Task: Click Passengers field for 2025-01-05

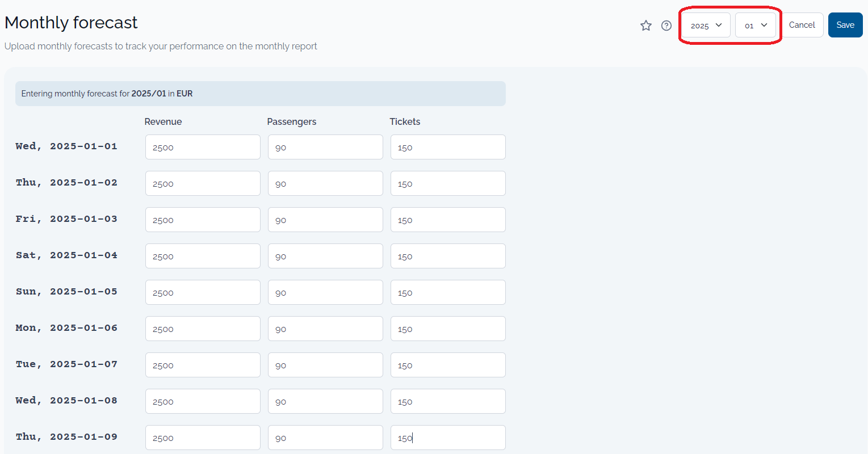Action: [x=325, y=292]
